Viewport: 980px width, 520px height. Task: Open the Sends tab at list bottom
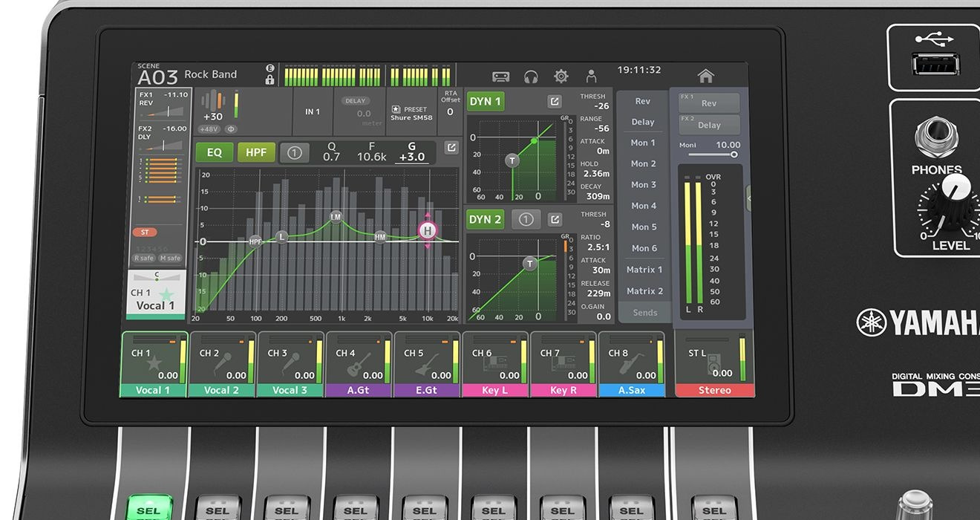644,313
